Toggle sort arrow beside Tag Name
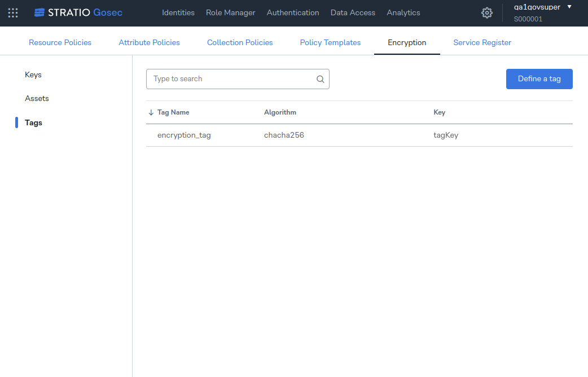The width and height of the screenshot is (588, 377). click(151, 112)
